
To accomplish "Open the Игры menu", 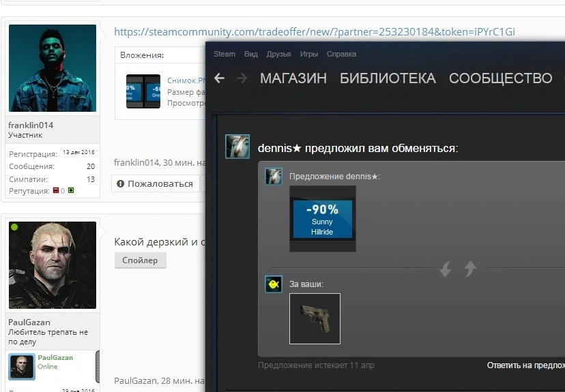I will click(309, 54).
